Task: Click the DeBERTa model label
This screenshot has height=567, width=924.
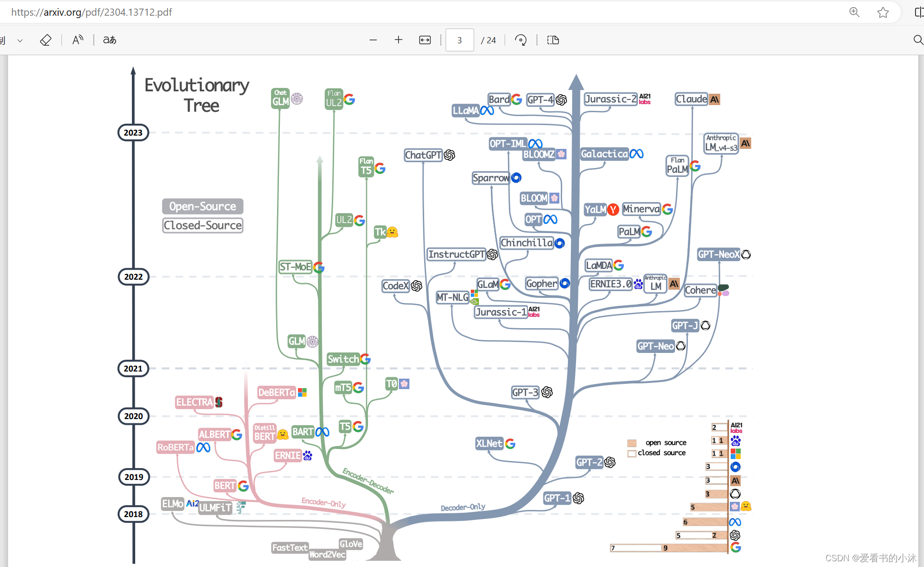Action: [x=277, y=392]
